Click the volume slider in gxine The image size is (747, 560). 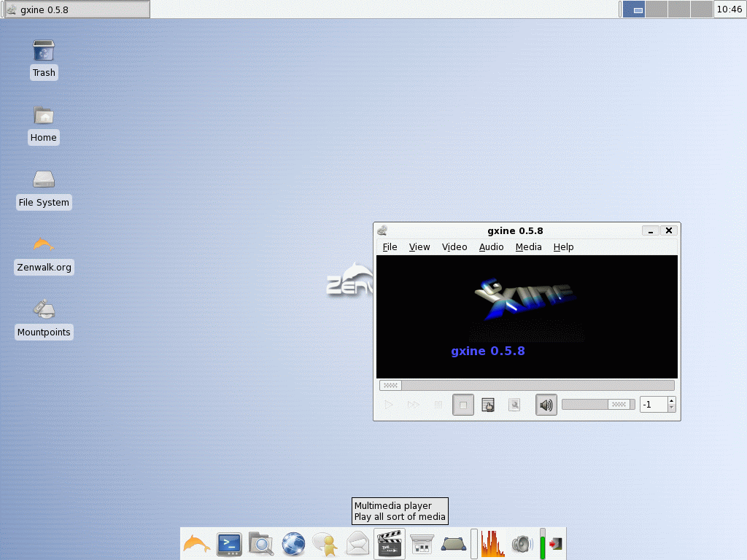click(x=598, y=404)
